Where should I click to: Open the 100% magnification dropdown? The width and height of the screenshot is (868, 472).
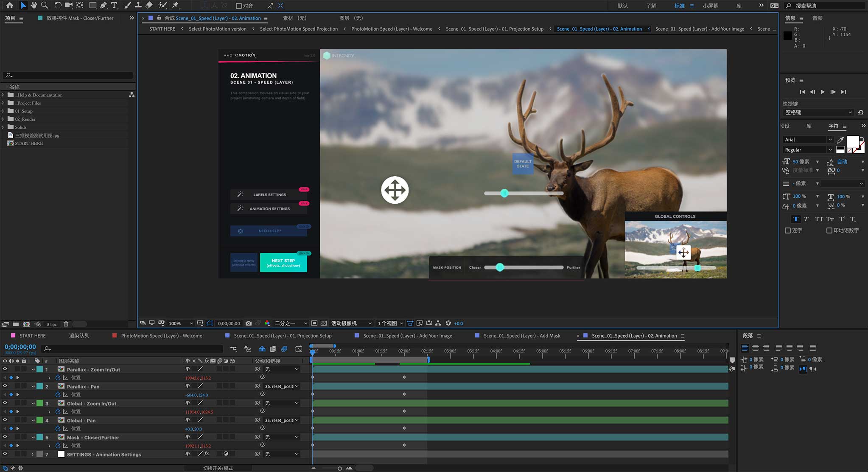pos(180,323)
